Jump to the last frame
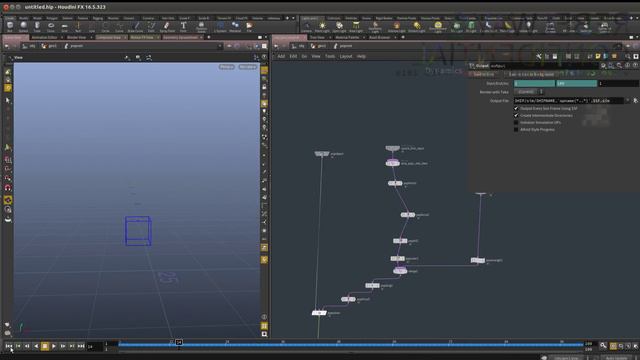640x360 pixels. [81, 346]
